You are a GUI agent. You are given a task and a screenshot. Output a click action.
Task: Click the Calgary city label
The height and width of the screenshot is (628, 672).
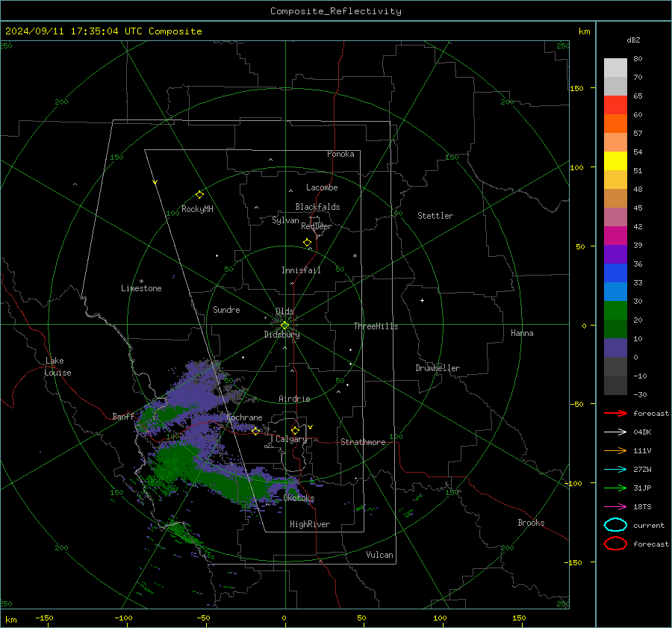(291, 439)
